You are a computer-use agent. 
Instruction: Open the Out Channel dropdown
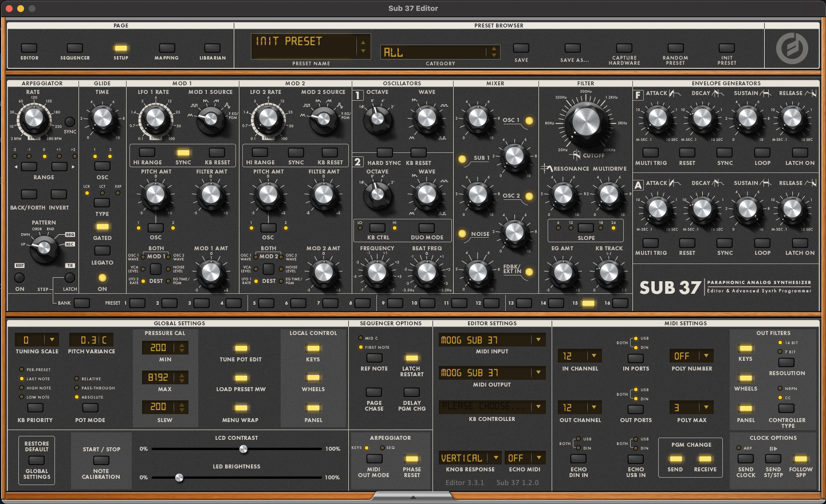click(580, 408)
